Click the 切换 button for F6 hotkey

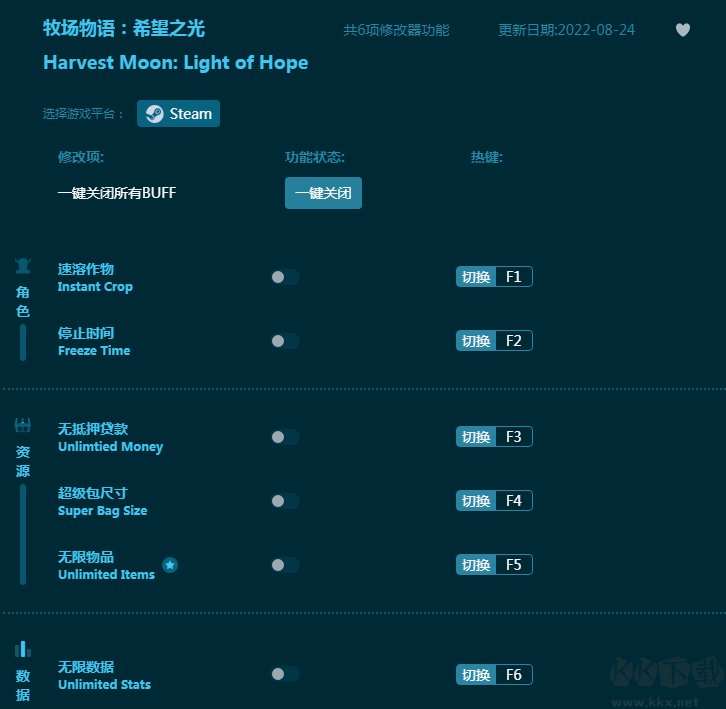click(476, 674)
